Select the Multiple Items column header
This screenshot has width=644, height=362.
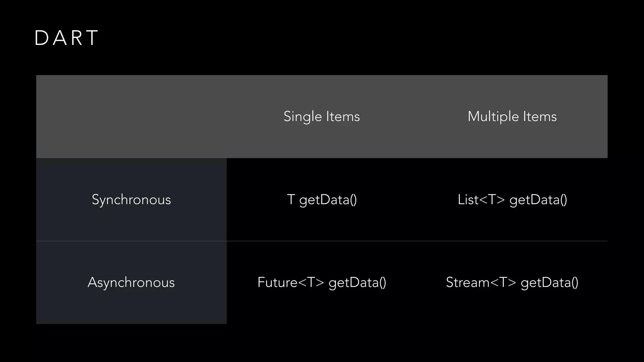click(512, 117)
